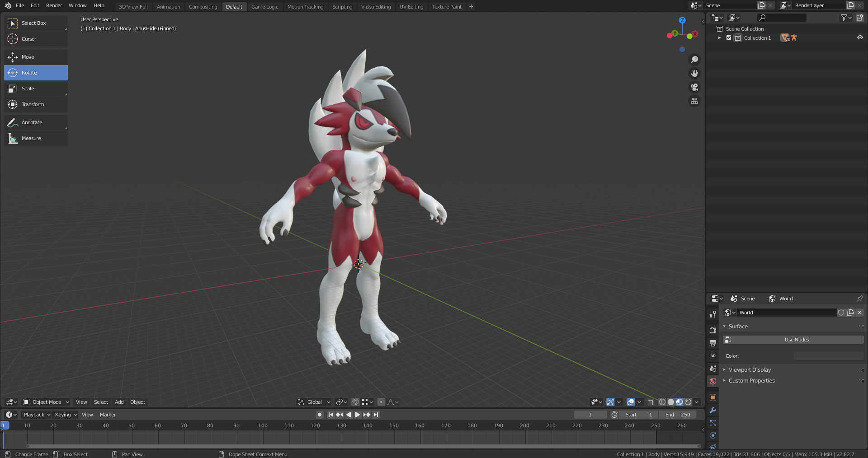This screenshot has width=868, height=458.
Task: Hide Collection 1 with the eye icon
Action: click(860, 38)
